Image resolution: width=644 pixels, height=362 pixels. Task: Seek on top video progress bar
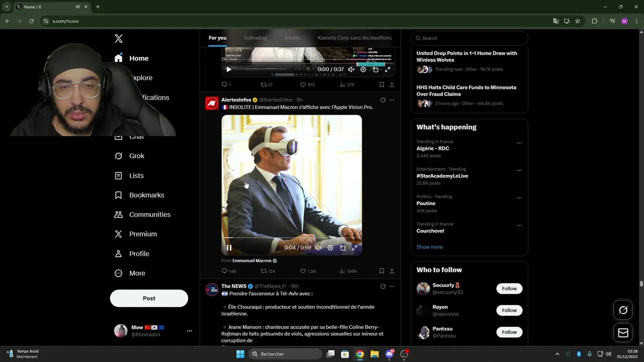pyautogui.click(x=308, y=60)
